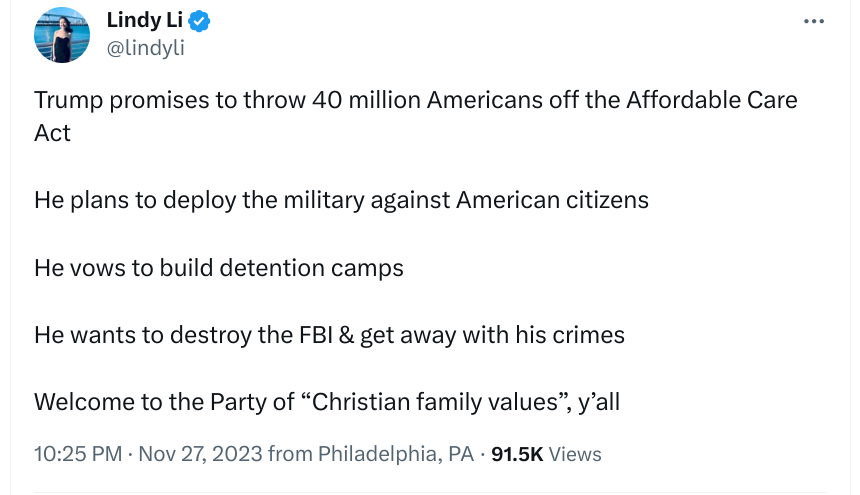860x495 pixels.
Task: Select the Philadelphia, PA location text
Action: pyautogui.click(x=396, y=454)
